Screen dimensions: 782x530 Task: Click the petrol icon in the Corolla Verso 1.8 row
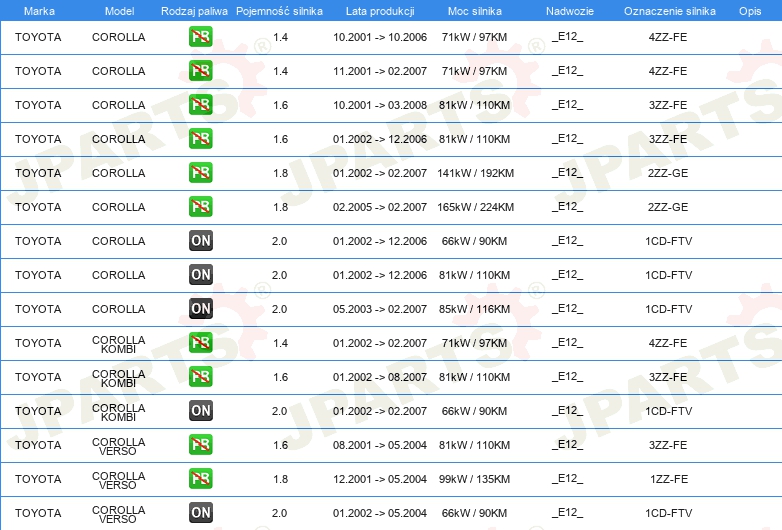(x=200, y=479)
